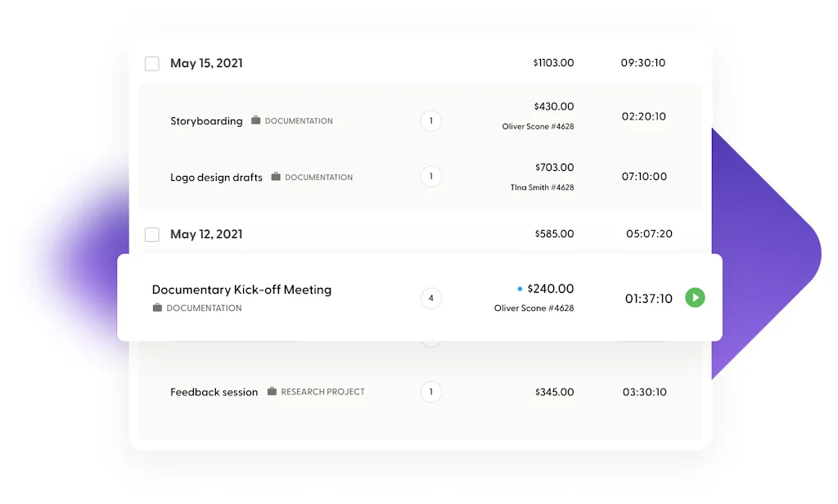Click briefcase icon next to Feedback session
This screenshot has height=504, width=838.
pos(272,391)
